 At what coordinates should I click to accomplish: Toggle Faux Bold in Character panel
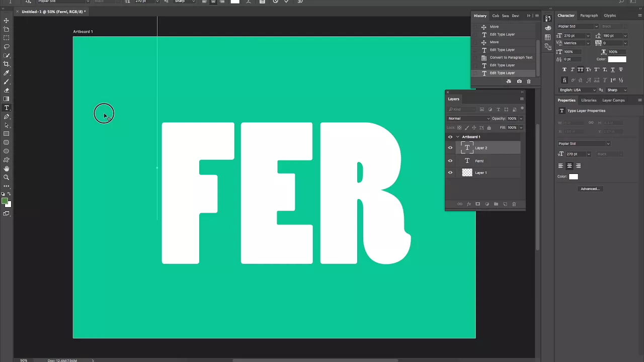click(564, 69)
